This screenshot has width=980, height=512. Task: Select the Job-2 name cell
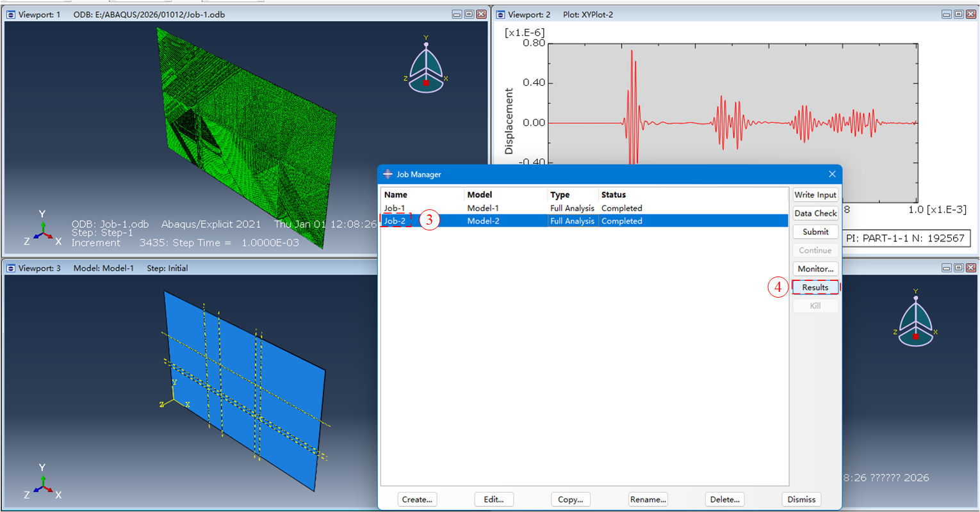point(395,221)
